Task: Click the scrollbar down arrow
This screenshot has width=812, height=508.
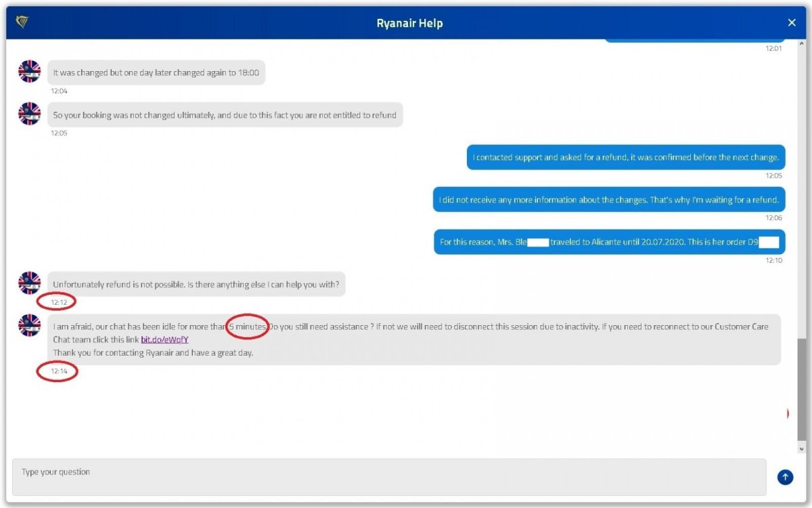Action: tap(802, 448)
